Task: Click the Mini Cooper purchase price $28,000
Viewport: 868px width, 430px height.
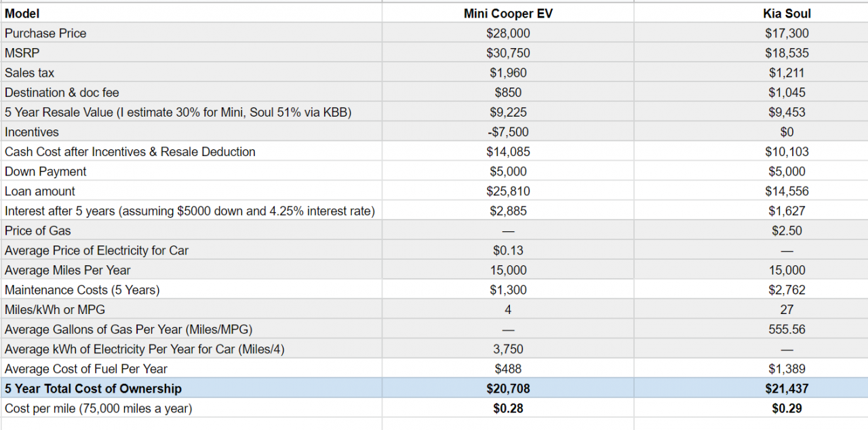Action: 508,33
